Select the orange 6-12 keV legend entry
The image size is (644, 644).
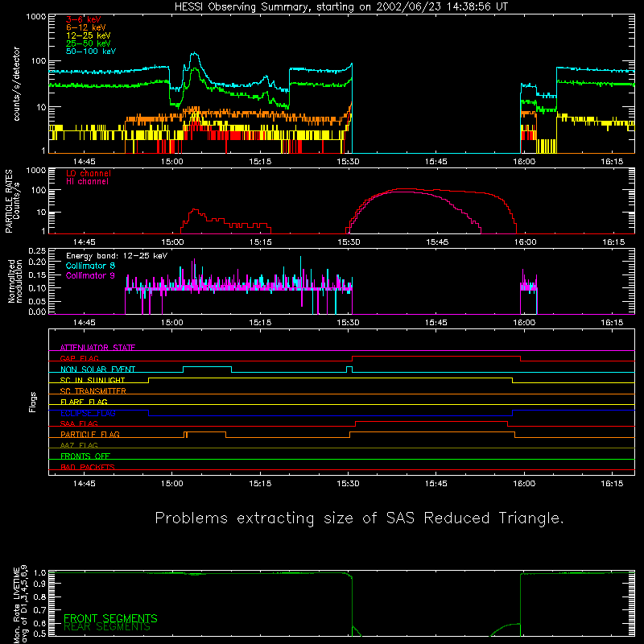[x=85, y=27]
